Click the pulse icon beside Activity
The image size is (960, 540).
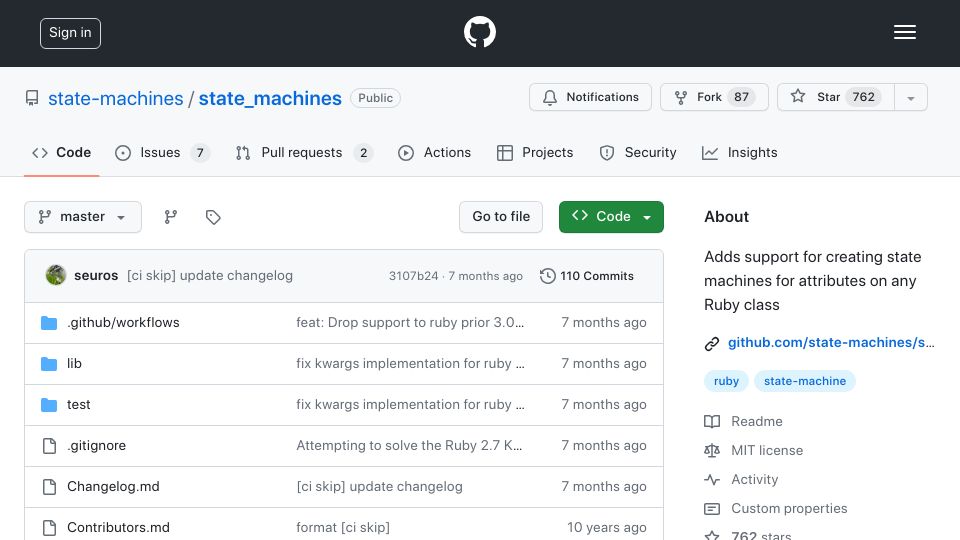click(x=711, y=479)
